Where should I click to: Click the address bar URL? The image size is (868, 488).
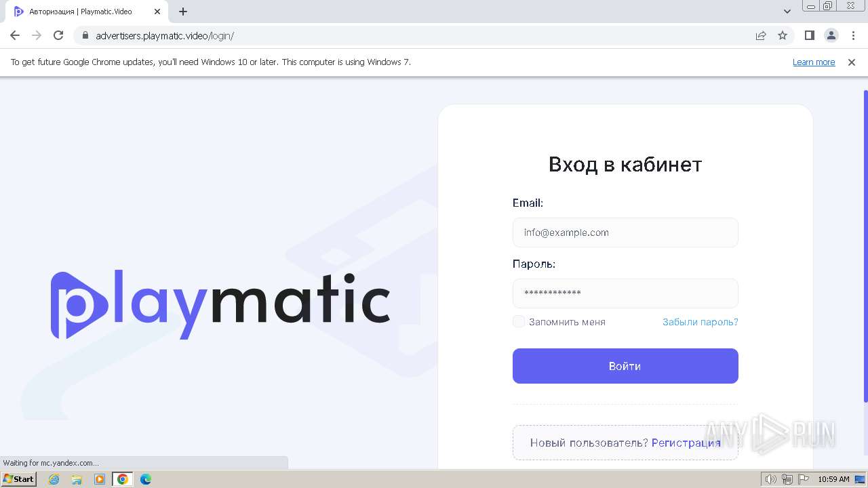tap(165, 35)
